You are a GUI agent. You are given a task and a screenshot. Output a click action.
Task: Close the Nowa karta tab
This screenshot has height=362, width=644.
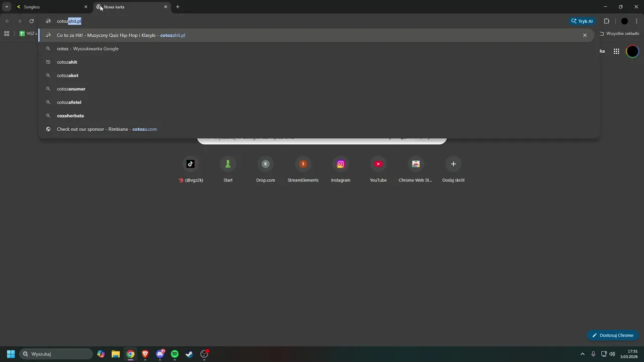[166, 7]
